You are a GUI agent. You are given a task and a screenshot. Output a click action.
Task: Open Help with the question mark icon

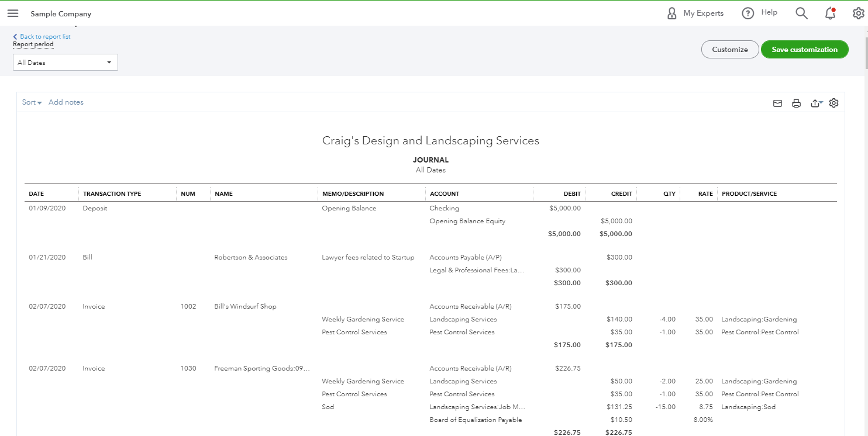748,13
